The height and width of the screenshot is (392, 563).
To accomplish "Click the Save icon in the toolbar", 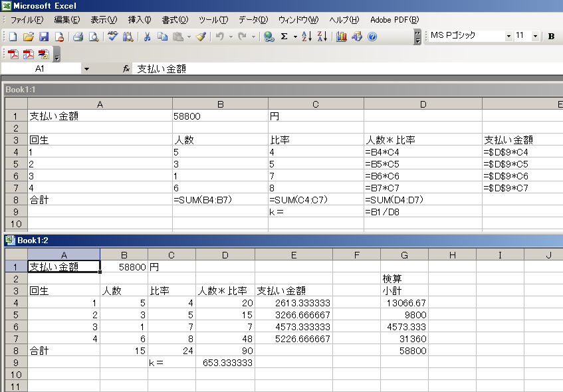I will point(44,37).
